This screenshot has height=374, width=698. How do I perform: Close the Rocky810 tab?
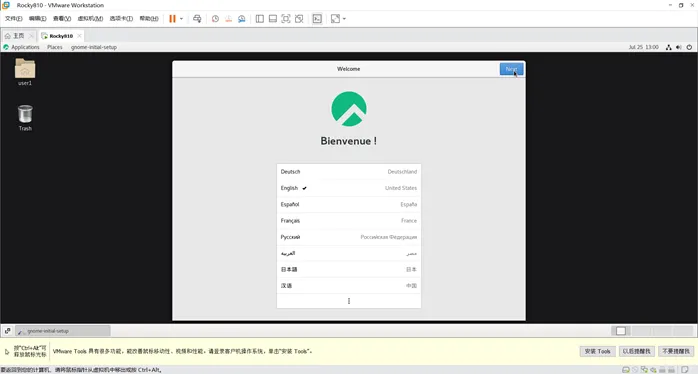coord(79,36)
